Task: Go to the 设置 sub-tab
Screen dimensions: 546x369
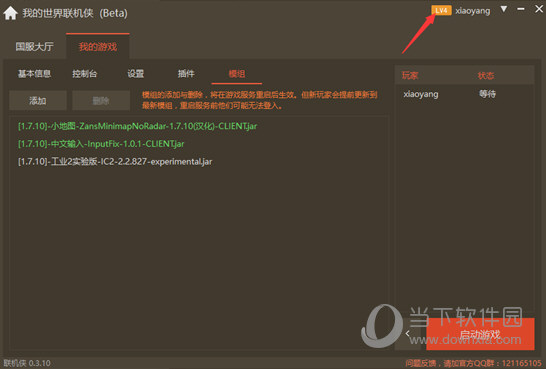Action: click(x=135, y=74)
